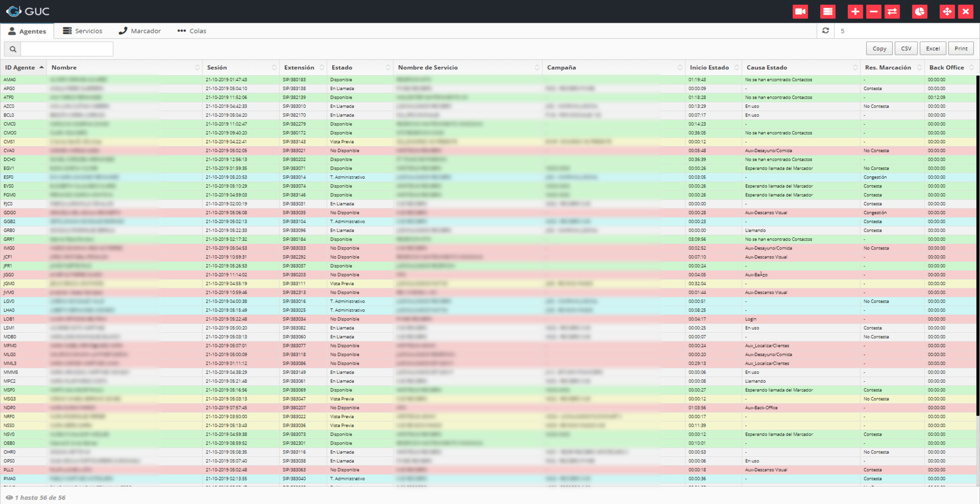Export table with the CSV button
The image size is (980, 504).
pos(906,48)
